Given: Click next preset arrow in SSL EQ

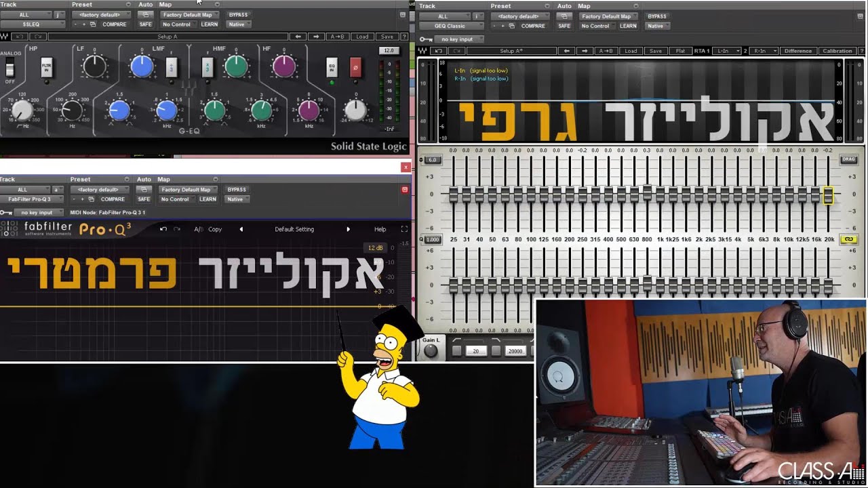Looking at the screenshot, I should point(315,37).
